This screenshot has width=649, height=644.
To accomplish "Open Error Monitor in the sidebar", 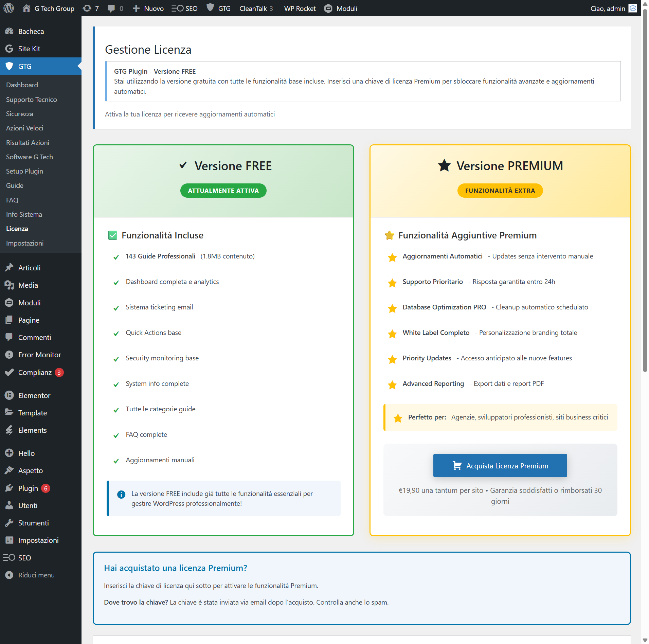I will (x=39, y=355).
